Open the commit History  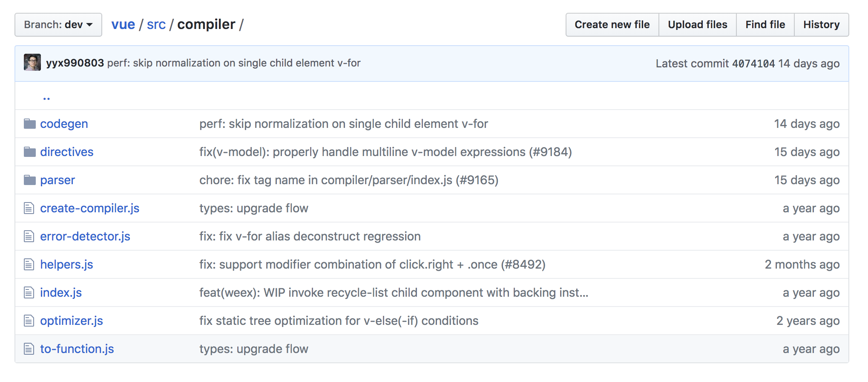tap(821, 25)
